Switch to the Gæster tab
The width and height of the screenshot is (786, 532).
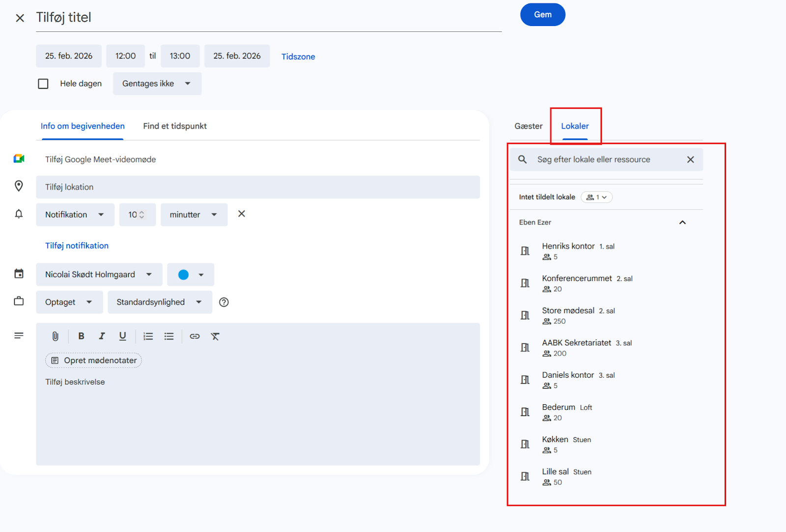point(528,126)
